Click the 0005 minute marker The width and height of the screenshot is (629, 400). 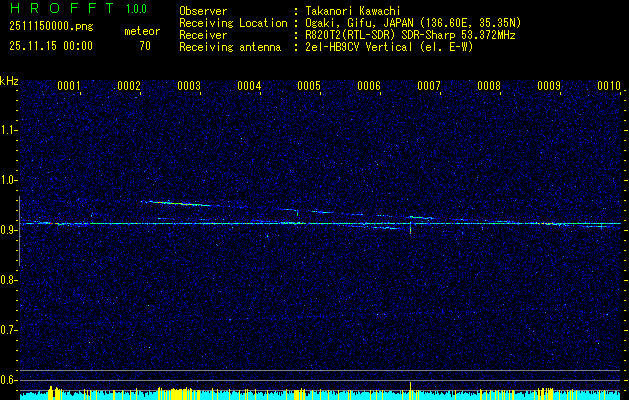click(x=309, y=87)
